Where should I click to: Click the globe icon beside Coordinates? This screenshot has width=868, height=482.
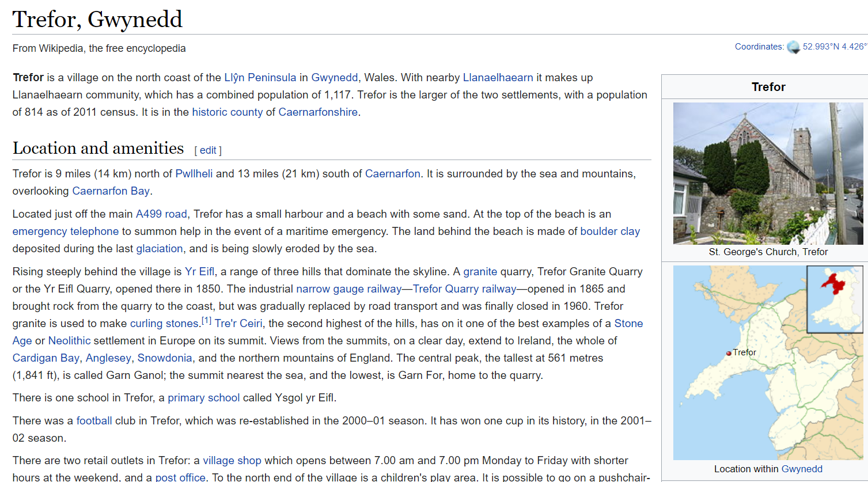tap(793, 47)
